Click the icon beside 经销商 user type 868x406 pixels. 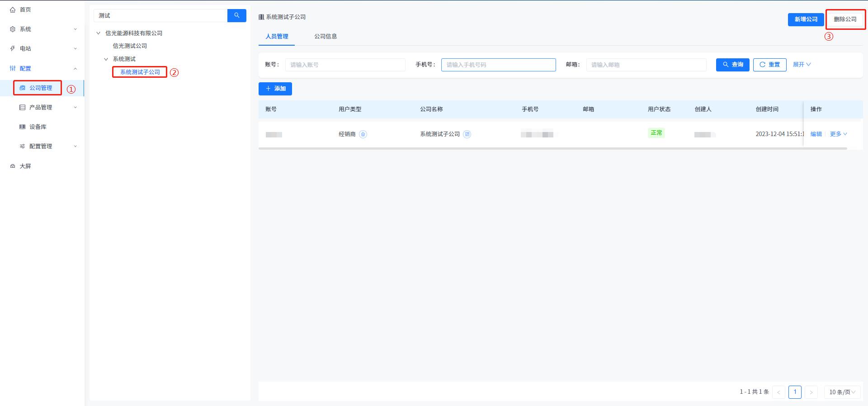(363, 134)
